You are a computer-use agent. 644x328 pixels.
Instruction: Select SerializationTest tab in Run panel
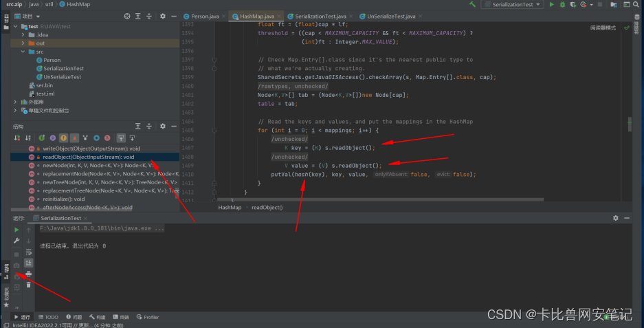(x=60, y=218)
